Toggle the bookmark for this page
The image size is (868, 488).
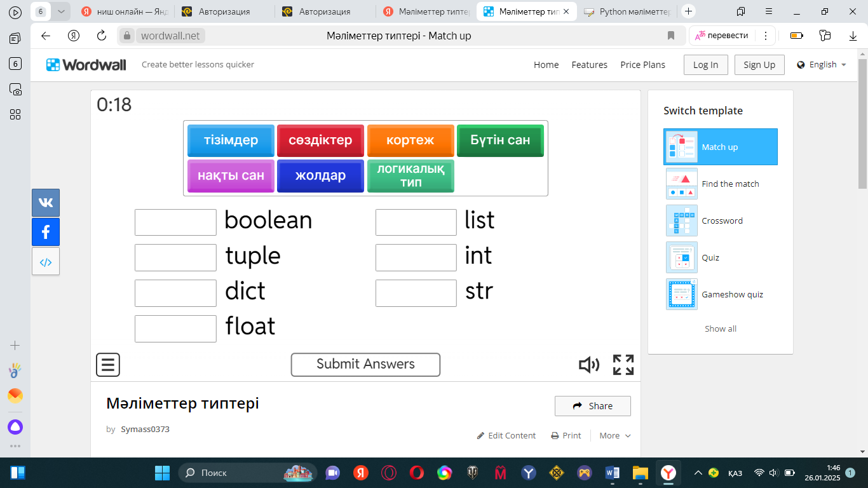coord(671,36)
